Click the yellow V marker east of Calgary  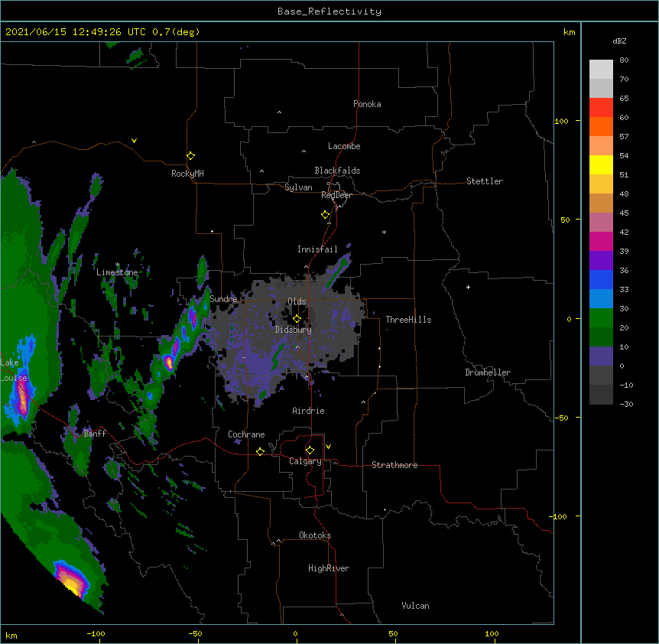coord(328,447)
